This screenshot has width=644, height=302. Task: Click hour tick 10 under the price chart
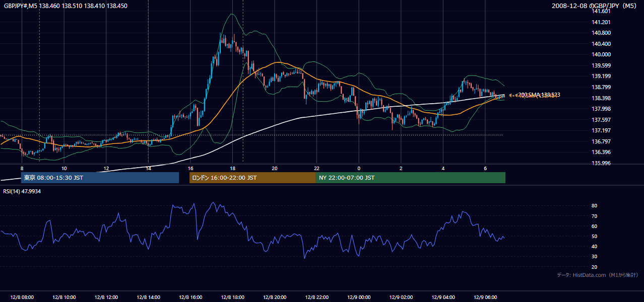pyautogui.click(x=64, y=168)
